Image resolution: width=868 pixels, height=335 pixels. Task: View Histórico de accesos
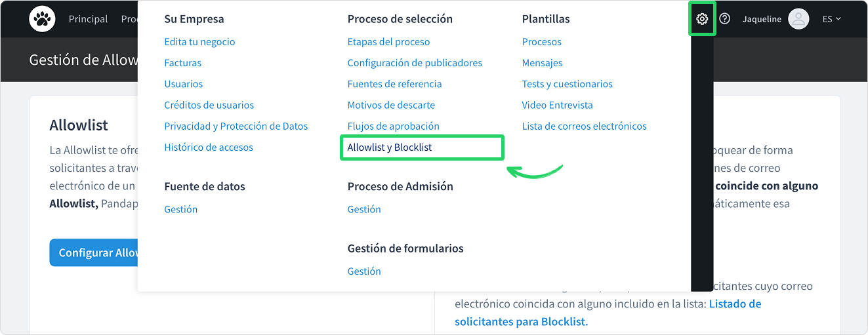pyautogui.click(x=209, y=148)
